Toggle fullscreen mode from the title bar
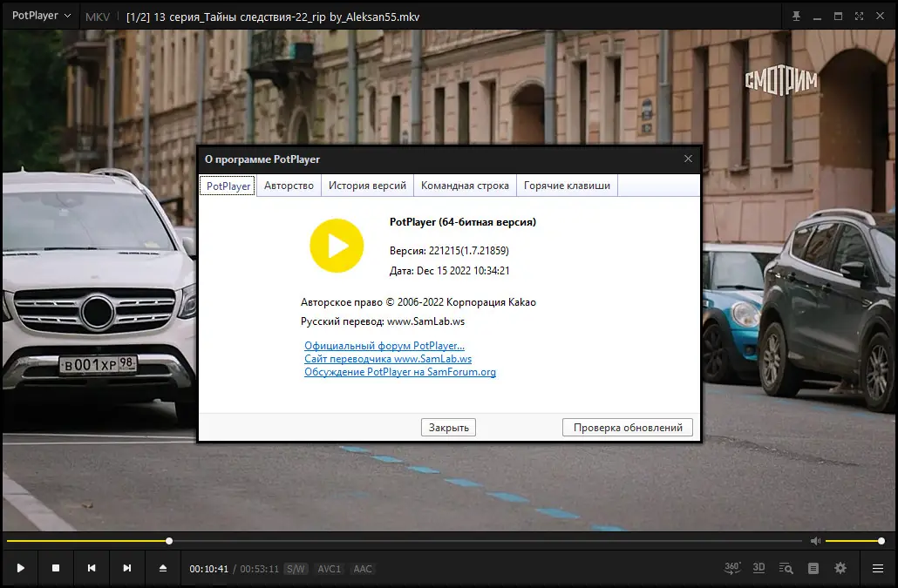Screen dimensions: 898x588 pyautogui.click(x=859, y=17)
